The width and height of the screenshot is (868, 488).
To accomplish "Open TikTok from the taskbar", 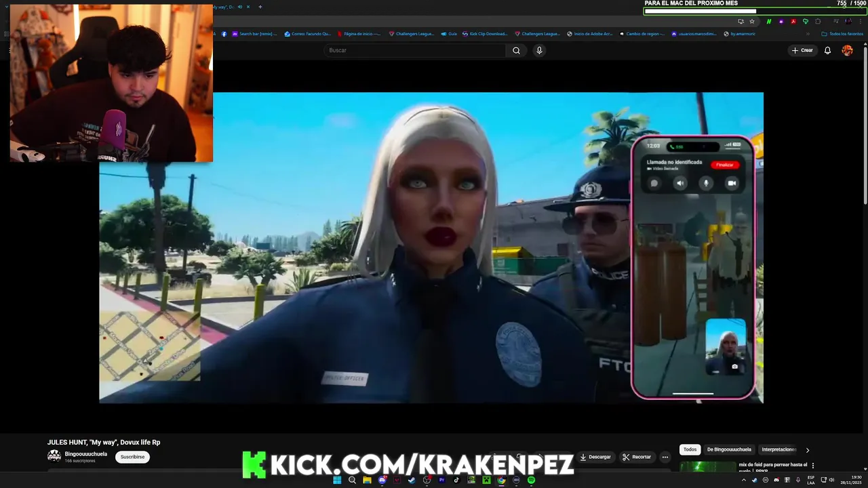I will coord(456,480).
